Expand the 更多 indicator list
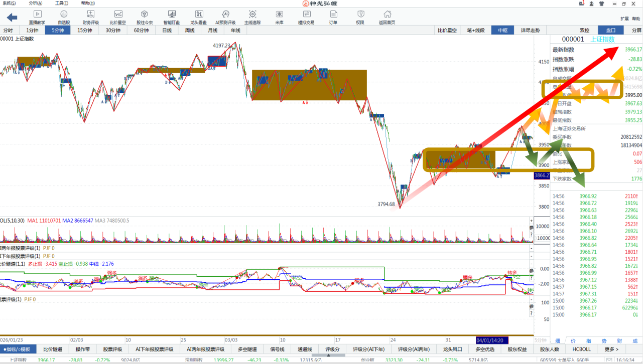Viewport: 643px width, 364px height. click(x=611, y=349)
